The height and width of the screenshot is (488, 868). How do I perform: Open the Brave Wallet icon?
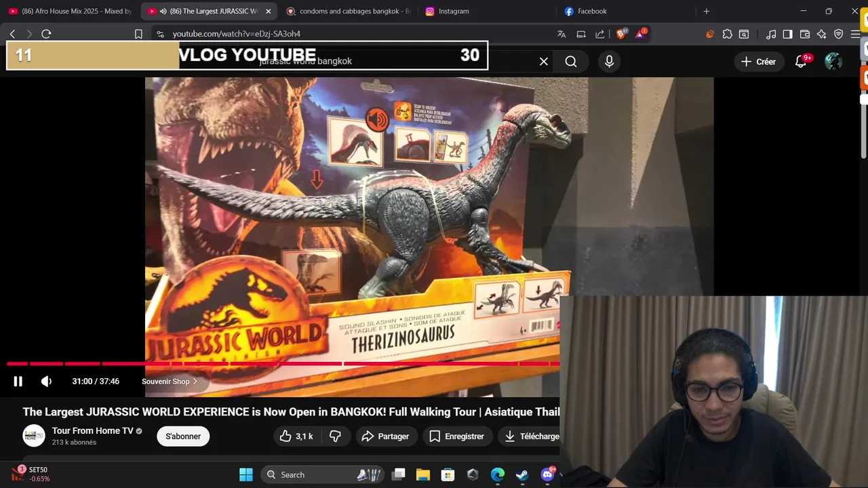tap(805, 34)
